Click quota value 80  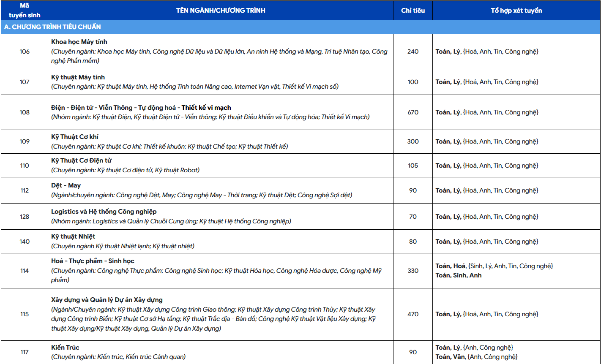click(x=413, y=242)
